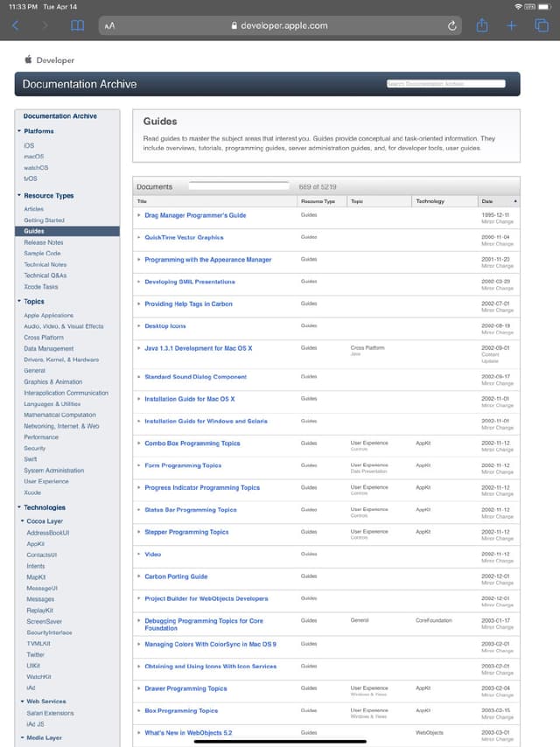Tap the developer.apple.com address bar
560x747 pixels.
280,25
